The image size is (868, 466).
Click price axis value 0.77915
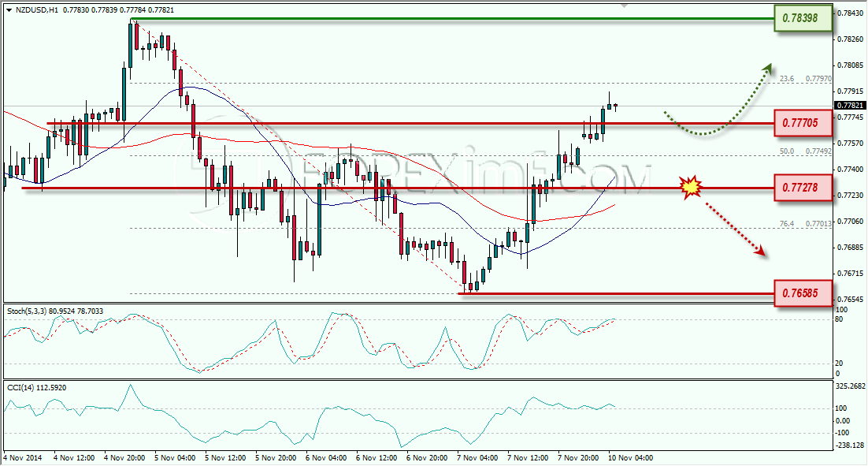click(851, 91)
